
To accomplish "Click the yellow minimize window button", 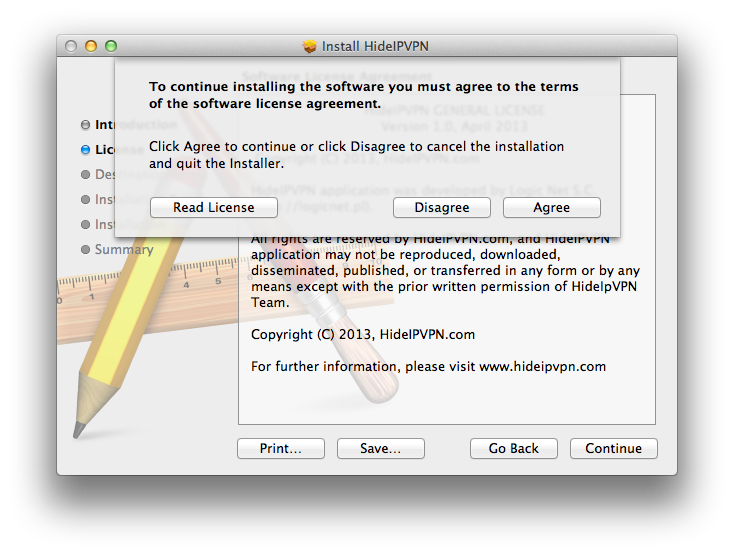I will (91, 46).
